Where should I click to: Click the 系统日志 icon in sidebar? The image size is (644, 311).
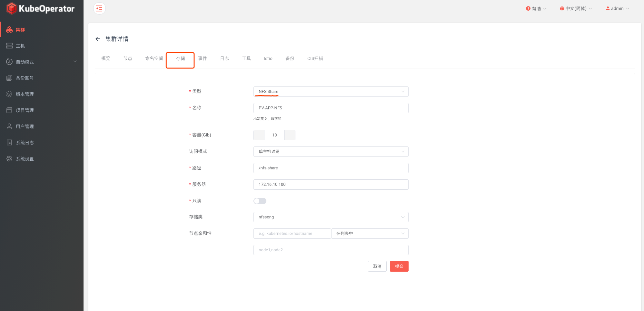pos(9,143)
